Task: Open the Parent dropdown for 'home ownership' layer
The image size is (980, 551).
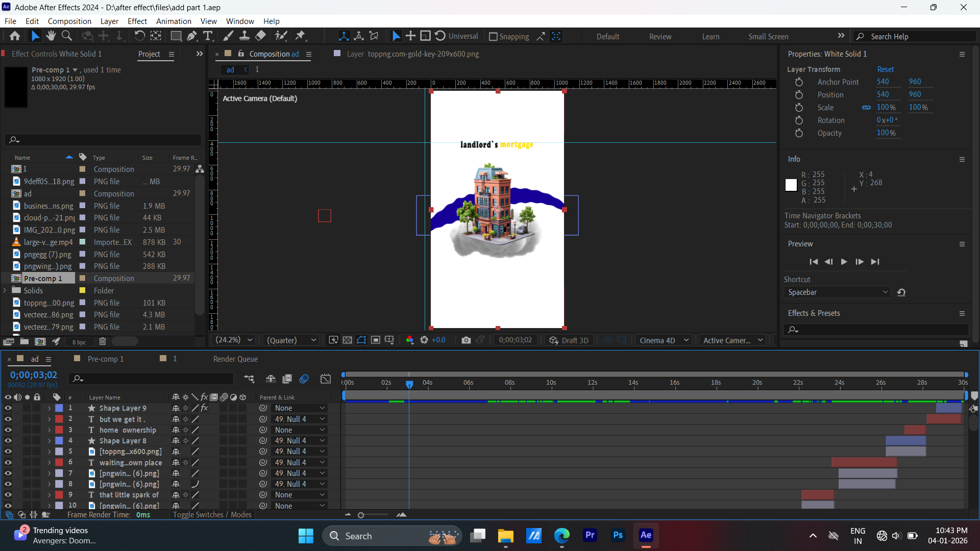Action: tap(299, 430)
